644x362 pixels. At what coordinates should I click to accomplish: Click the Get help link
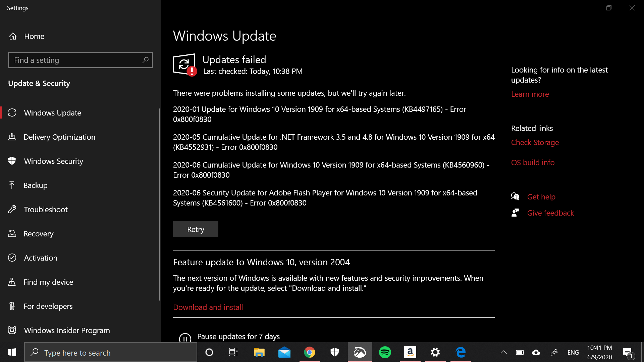(541, 197)
